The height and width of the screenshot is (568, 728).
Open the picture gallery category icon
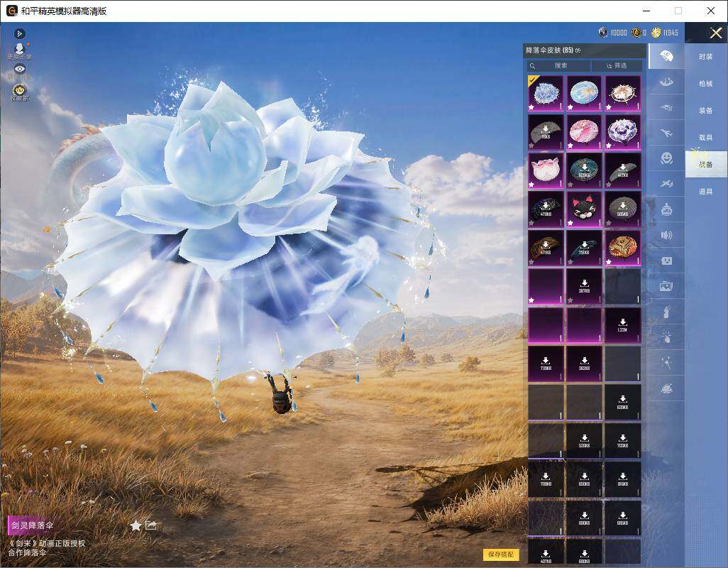click(x=666, y=287)
